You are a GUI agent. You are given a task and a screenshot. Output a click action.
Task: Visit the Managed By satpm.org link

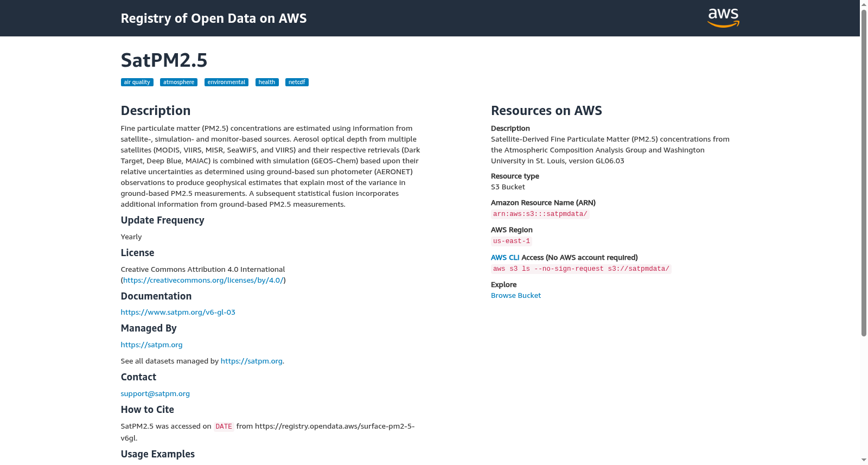point(151,345)
